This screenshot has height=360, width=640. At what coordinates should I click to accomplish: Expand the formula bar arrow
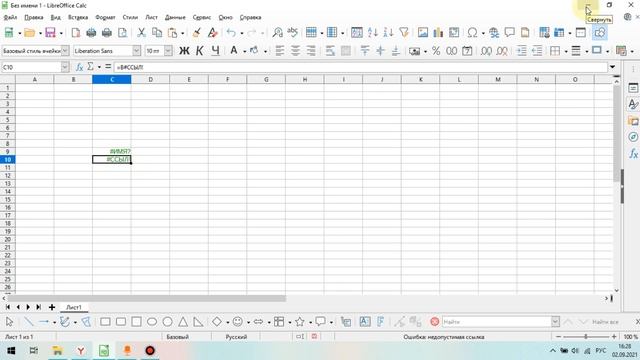612,67
